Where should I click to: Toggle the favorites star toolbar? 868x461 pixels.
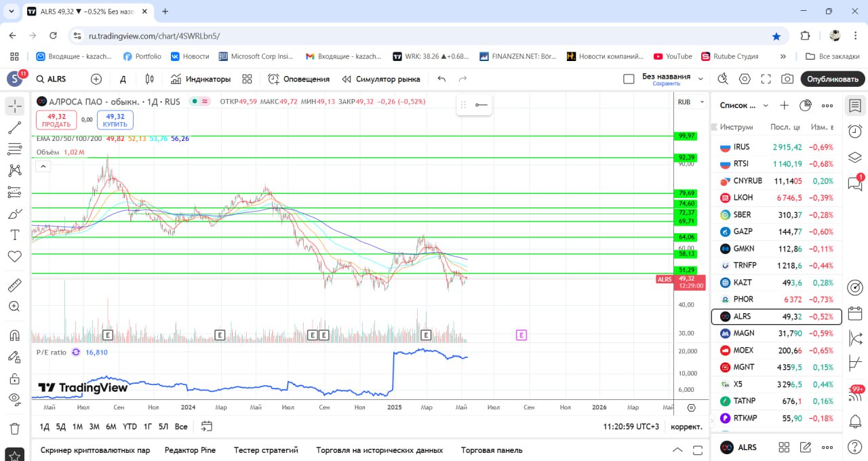[x=15, y=454]
